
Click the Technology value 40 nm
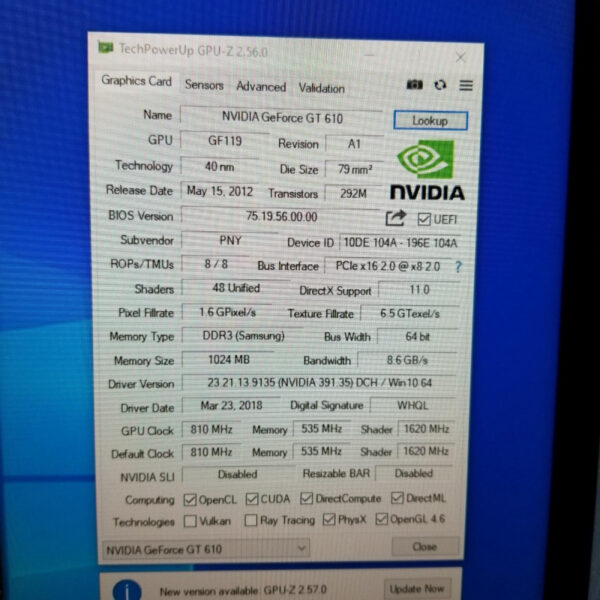[x=219, y=166]
